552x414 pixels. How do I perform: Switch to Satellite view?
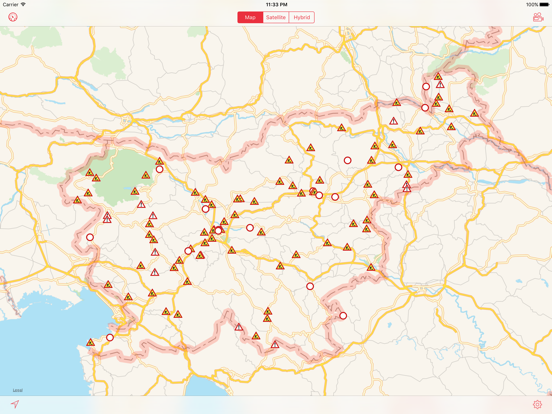276,17
